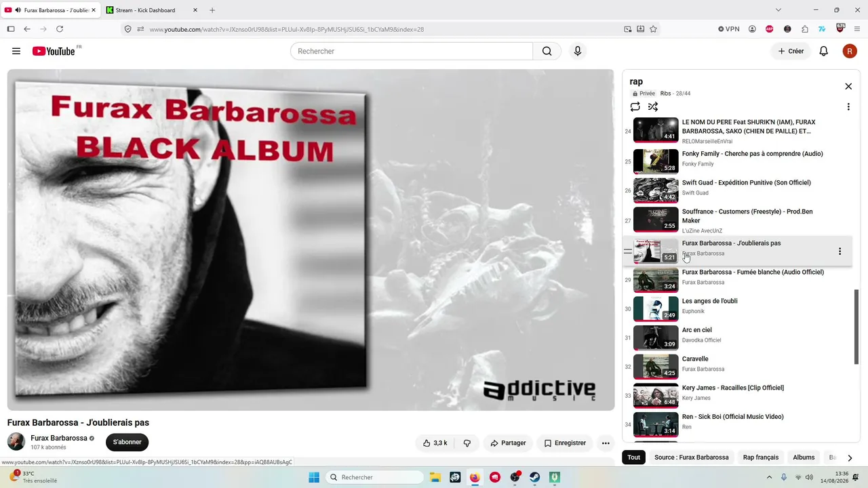Image resolution: width=868 pixels, height=488 pixels.
Task: Close the Kick Dashboard tab
Action: [x=195, y=10]
